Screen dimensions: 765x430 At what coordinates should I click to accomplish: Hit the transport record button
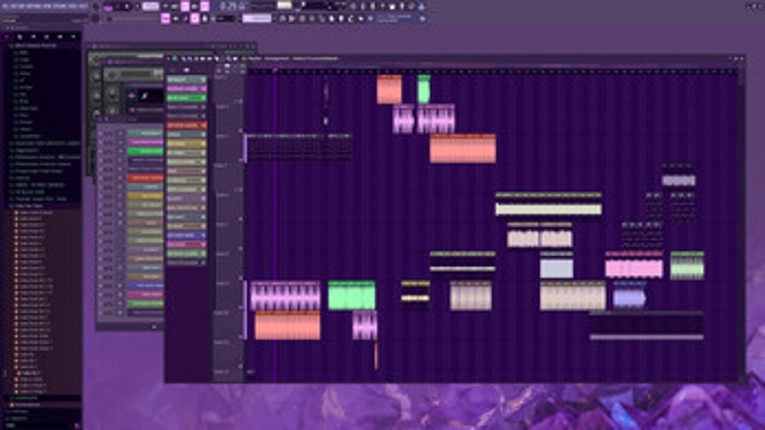coord(137,7)
